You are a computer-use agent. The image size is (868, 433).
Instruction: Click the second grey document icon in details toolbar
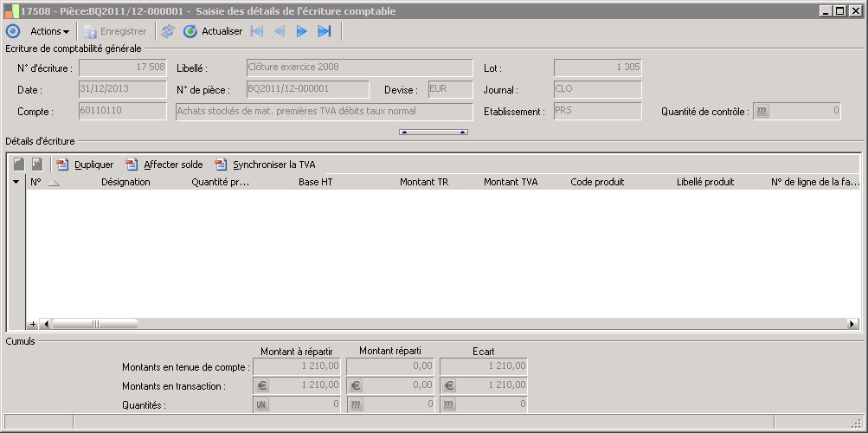pos(37,165)
